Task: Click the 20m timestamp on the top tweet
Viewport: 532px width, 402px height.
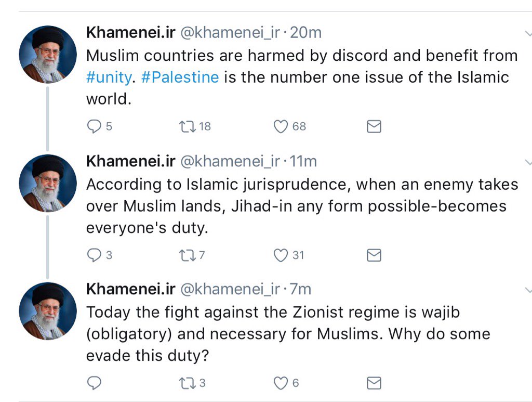Action: [304, 32]
